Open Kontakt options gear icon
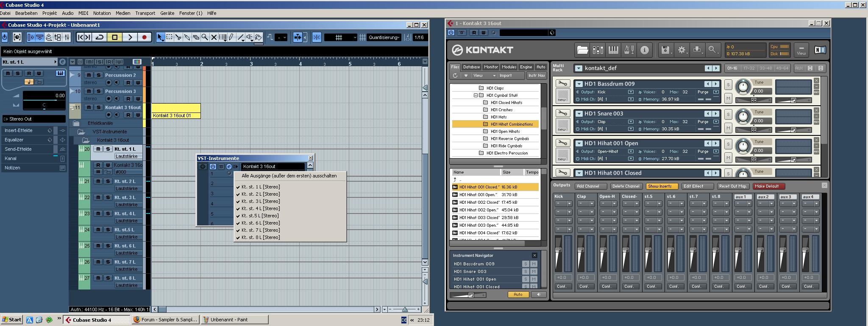The image size is (868, 326). (x=682, y=50)
